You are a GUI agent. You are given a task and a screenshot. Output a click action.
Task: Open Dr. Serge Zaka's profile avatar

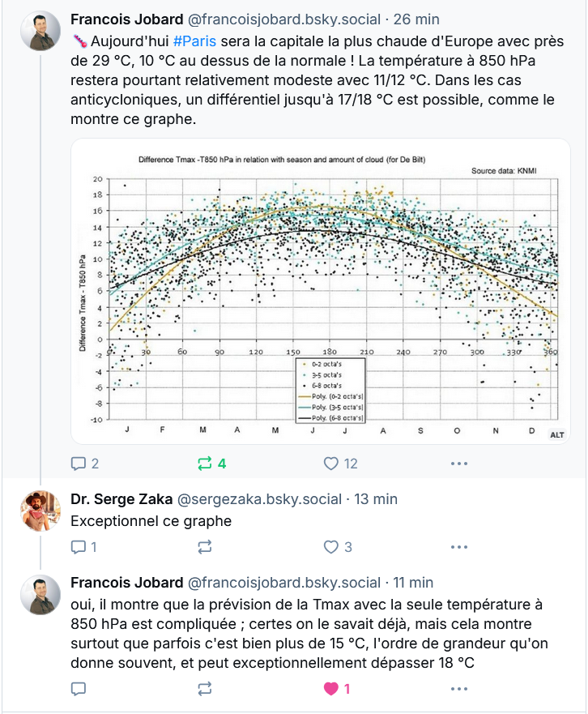point(40,511)
